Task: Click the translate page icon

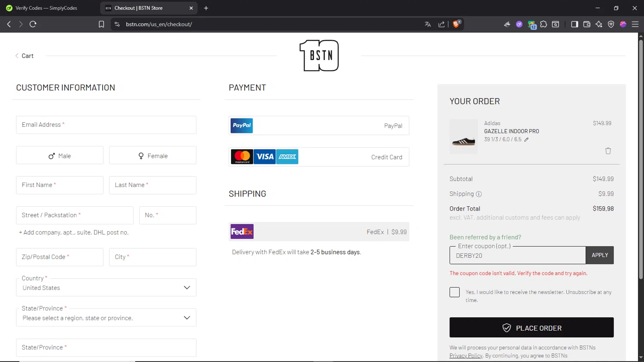Action: (x=428, y=24)
